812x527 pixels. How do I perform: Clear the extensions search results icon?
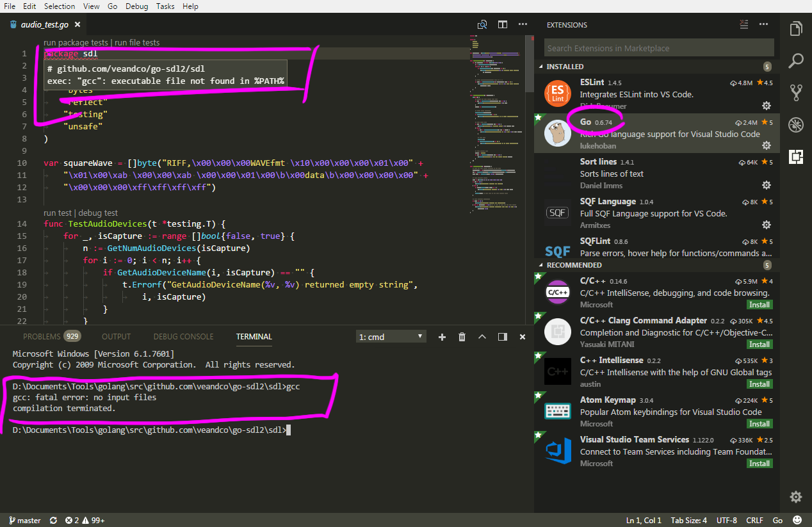coord(743,24)
